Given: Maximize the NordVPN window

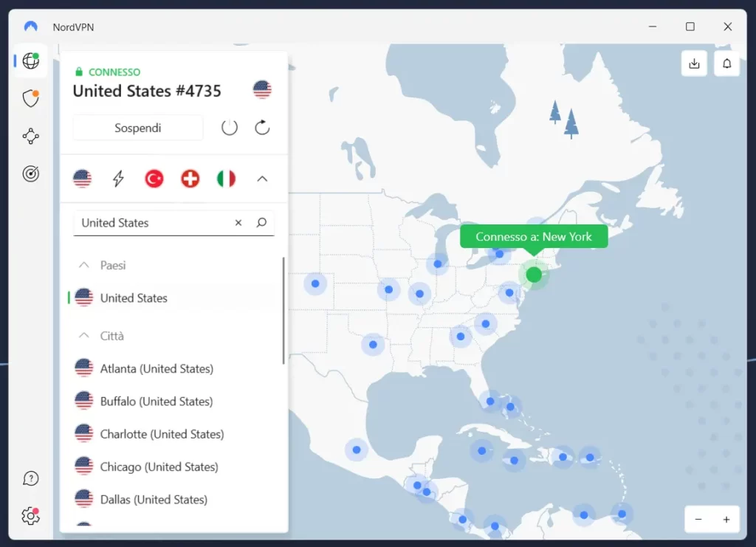Looking at the screenshot, I should point(690,27).
